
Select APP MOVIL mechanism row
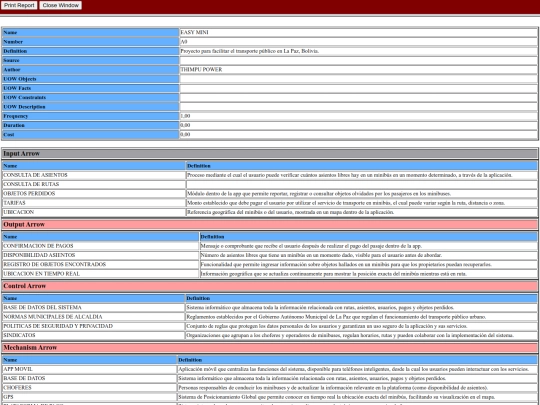tap(270, 369)
